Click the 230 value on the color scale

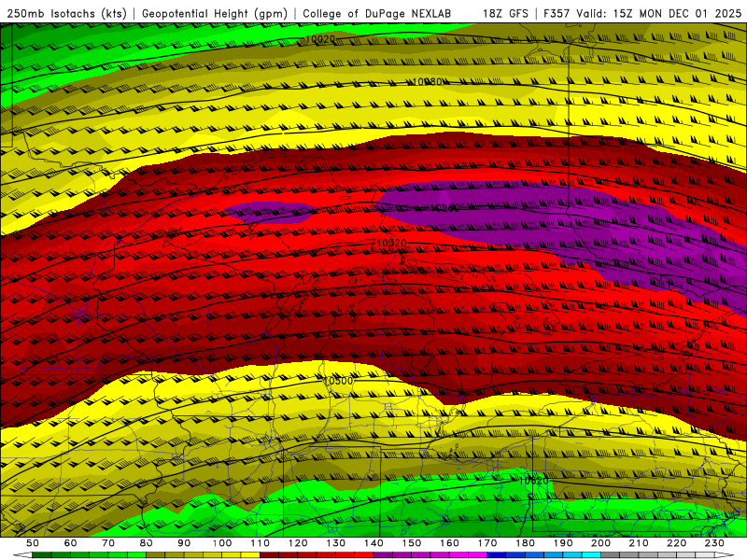(x=714, y=543)
